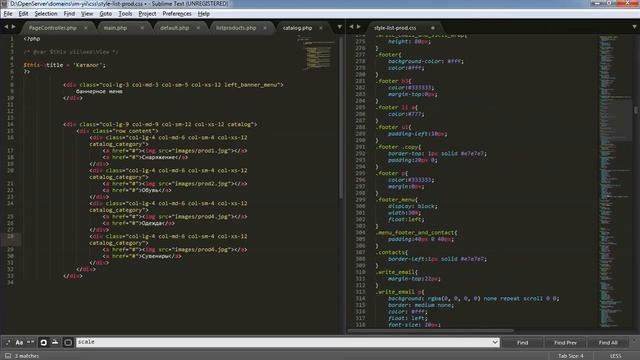Image resolution: width=640 pixels, height=360 pixels.
Task: Click next-tab arrow in right pane
Action: [359, 27]
